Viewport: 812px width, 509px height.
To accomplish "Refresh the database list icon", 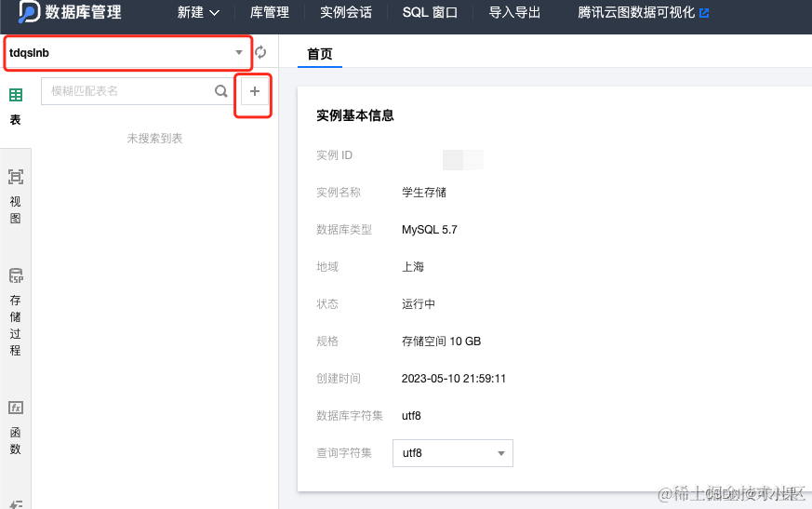I will pyautogui.click(x=260, y=52).
